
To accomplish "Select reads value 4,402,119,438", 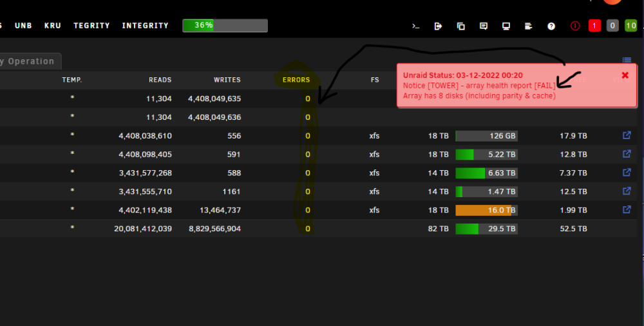I will 145,210.
